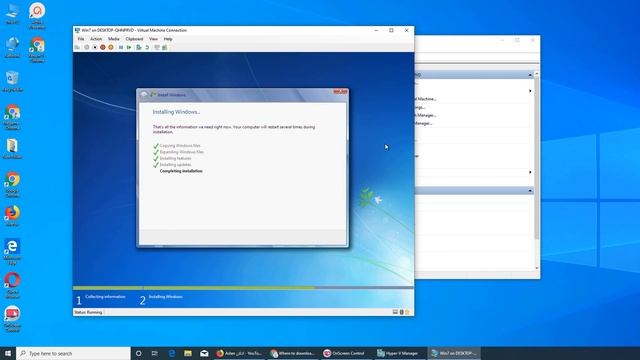The image size is (640, 360).
Task: Click the 'Copying Windows files' step text
Action: tap(180, 145)
